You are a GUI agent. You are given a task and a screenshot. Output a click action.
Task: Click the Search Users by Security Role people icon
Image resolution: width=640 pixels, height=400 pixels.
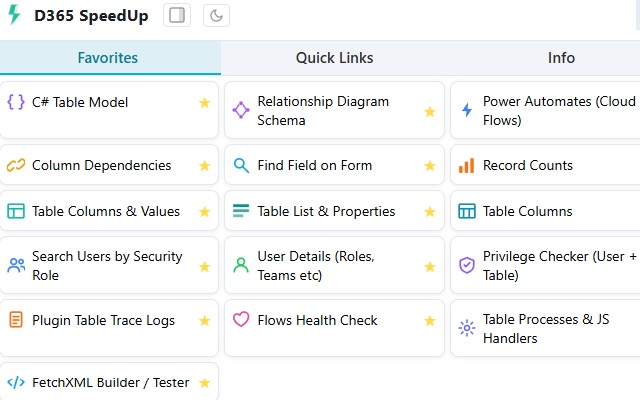(16, 266)
